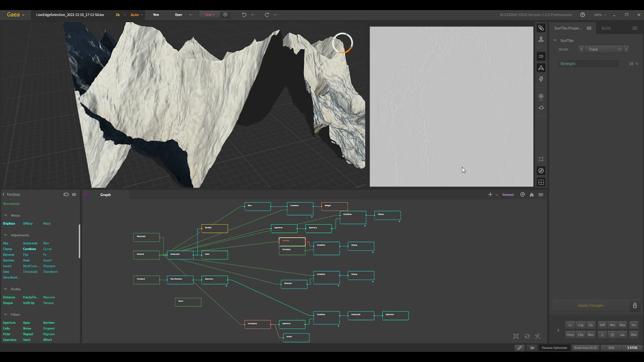Toggle the Inv post-process button
644x362 pixels.
(633, 325)
